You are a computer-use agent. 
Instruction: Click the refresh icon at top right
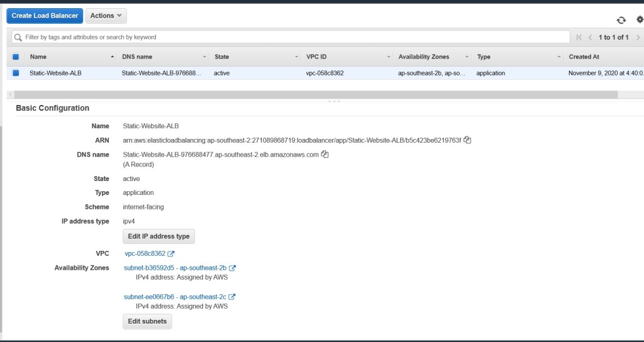[621, 20]
